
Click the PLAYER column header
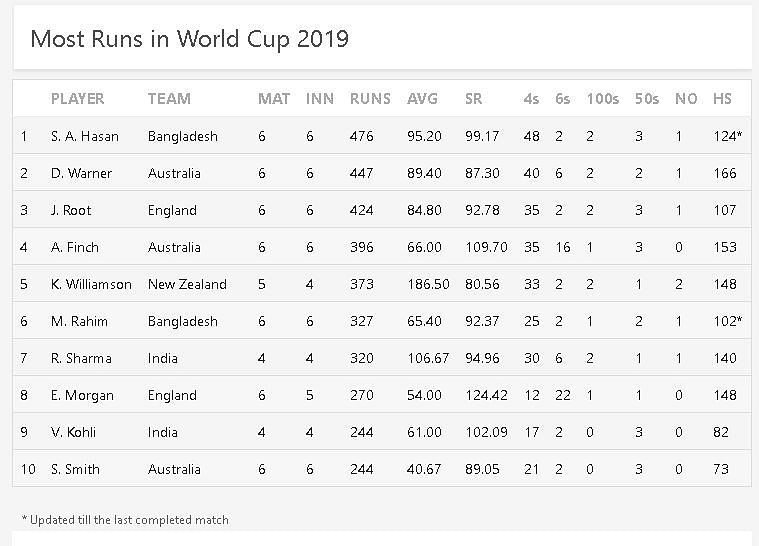pos(77,99)
